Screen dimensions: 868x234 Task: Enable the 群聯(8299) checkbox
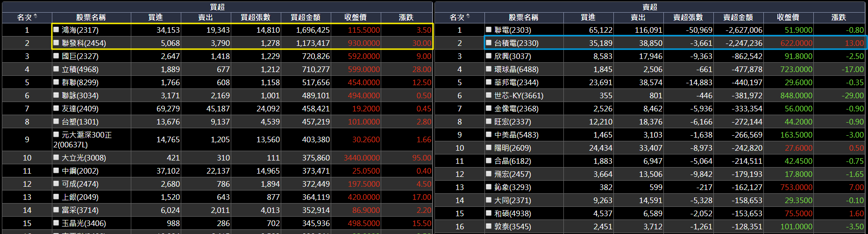[56, 82]
